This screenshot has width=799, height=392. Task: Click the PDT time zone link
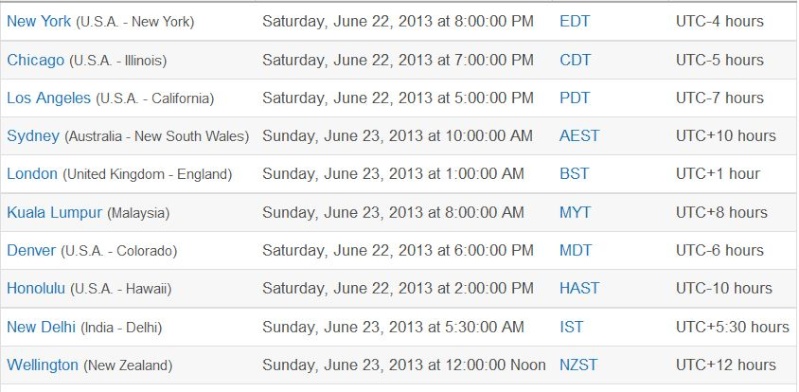tap(574, 98)
